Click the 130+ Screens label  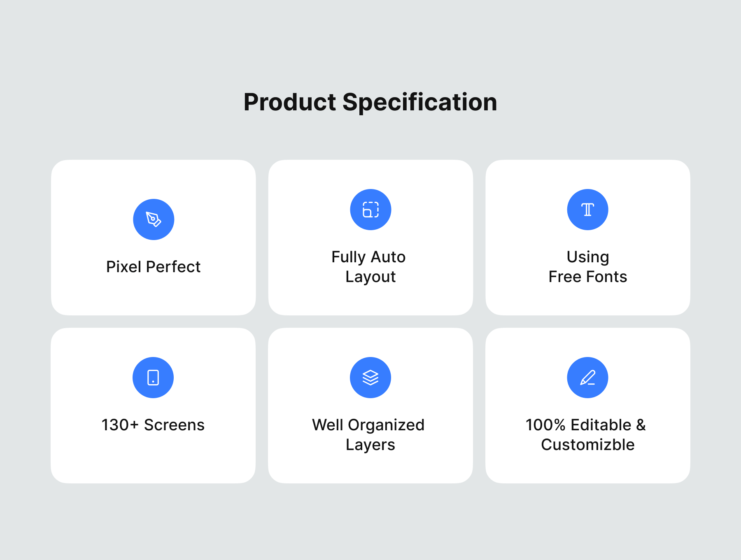(153, 425)
